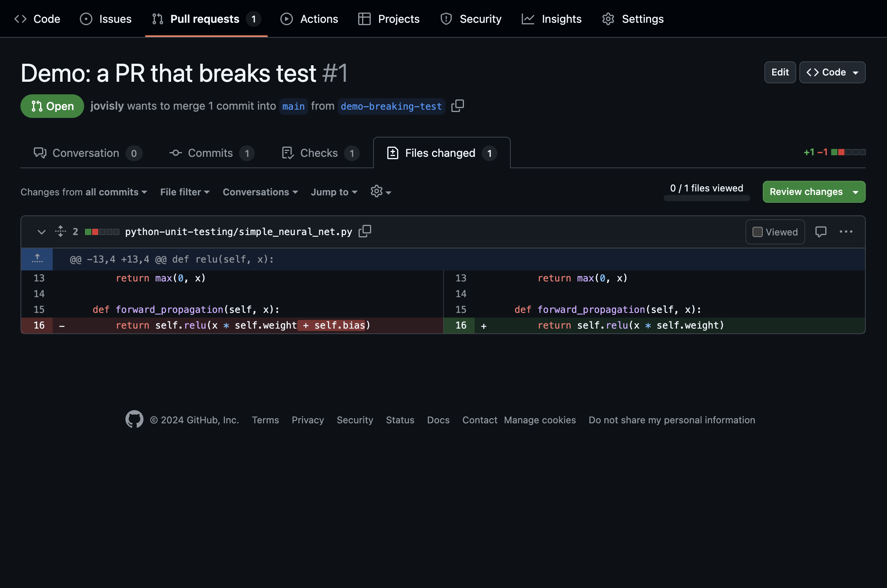The height and width of the screenshot is (588, 887).
Task: Open Terms footer link
Action: (265, 420)
